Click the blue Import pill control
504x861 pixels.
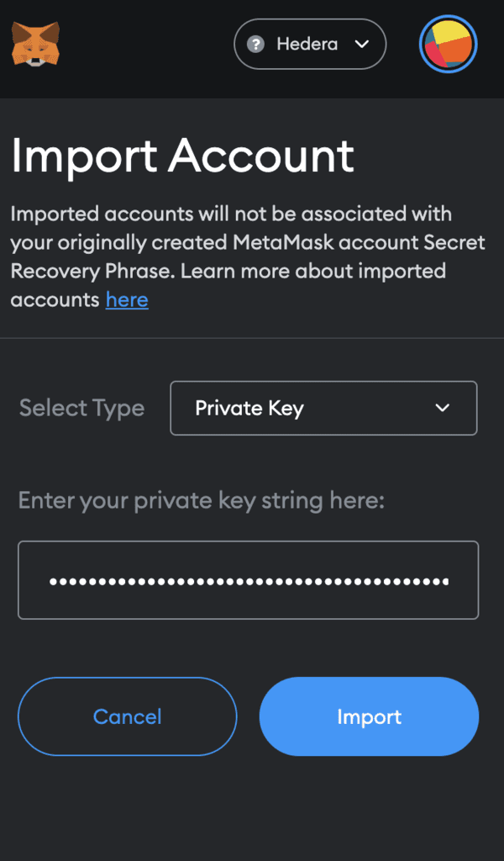(x=369, y=716)
